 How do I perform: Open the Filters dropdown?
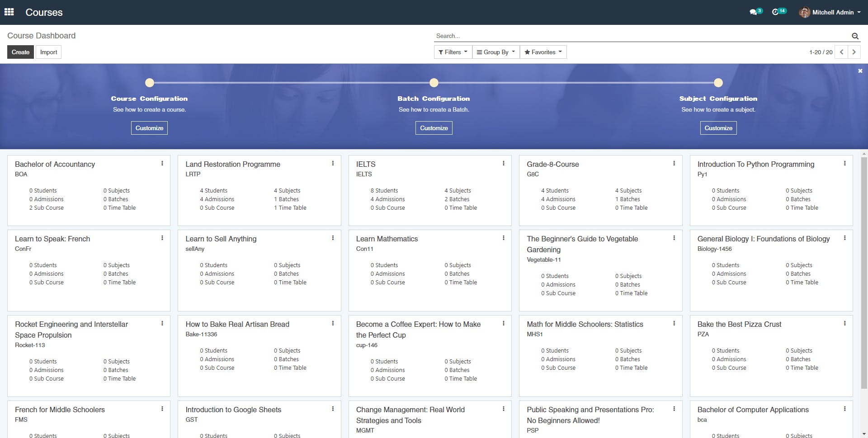point(452,52)
